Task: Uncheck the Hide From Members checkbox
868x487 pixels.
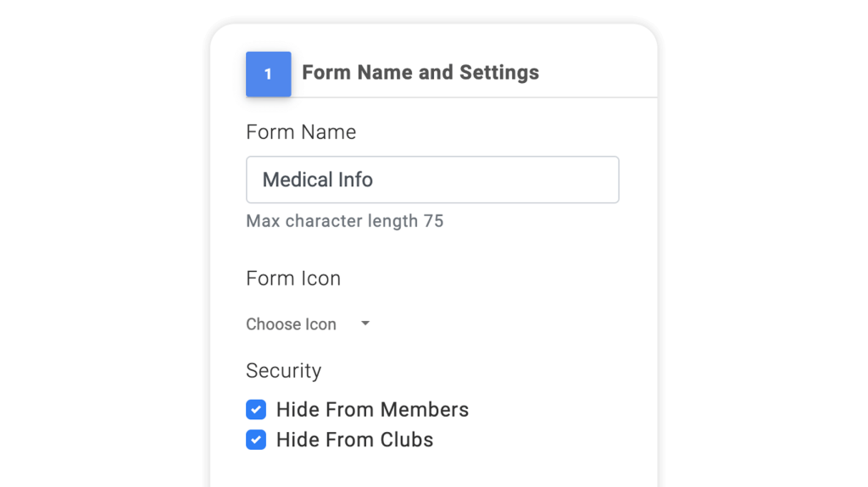Action: [256, 410]
